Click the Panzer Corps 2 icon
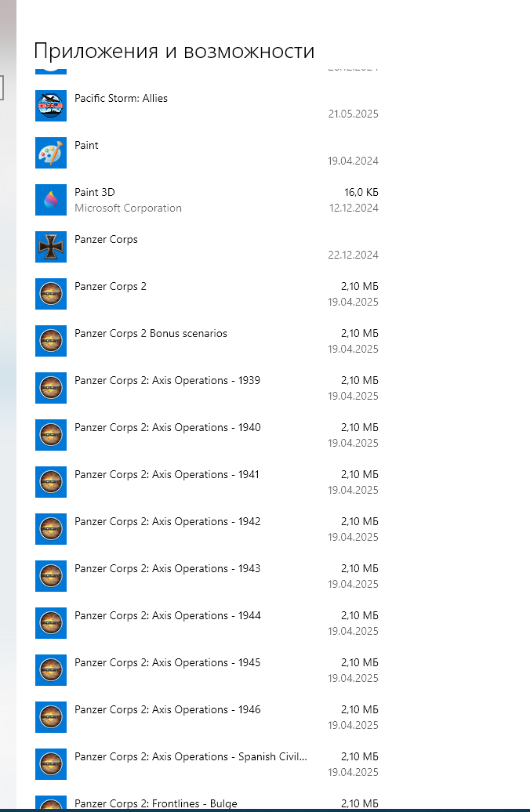 click(x=51, y=294)
